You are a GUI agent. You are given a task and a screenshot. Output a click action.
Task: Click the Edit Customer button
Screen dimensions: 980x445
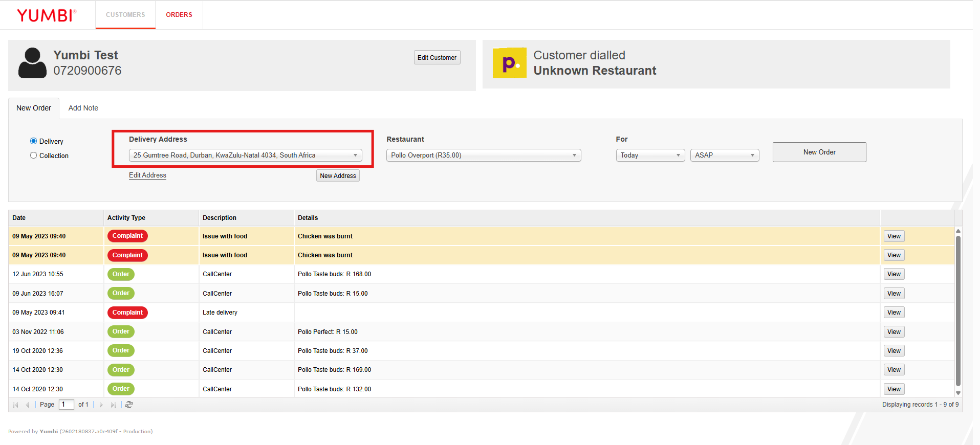click(x=437, y=57)
